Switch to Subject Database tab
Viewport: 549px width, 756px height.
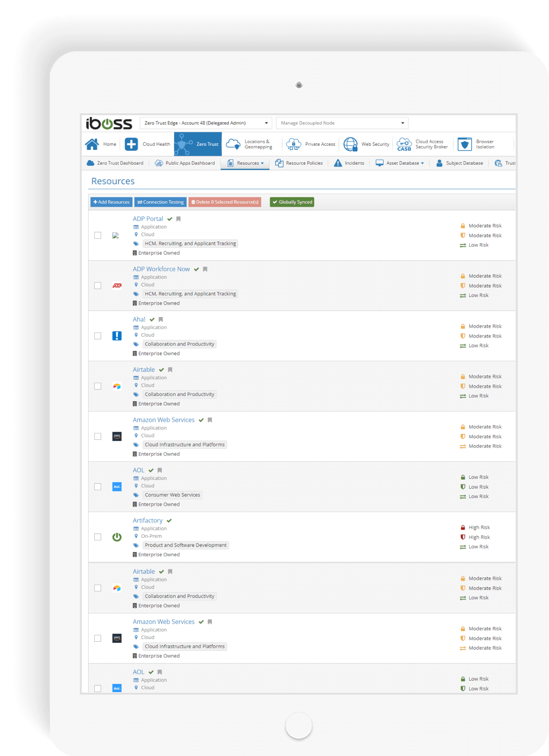click(x=459, y=163)
